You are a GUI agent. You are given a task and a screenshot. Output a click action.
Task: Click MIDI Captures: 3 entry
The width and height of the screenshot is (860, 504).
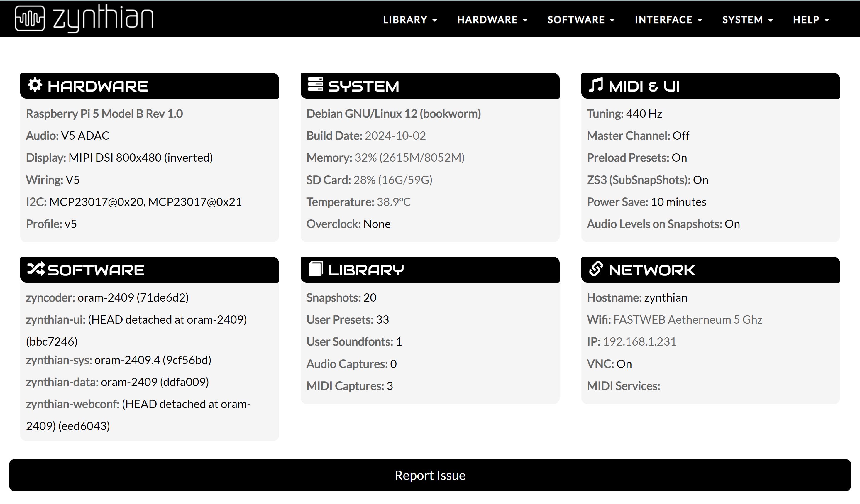(x=350, y=386)
